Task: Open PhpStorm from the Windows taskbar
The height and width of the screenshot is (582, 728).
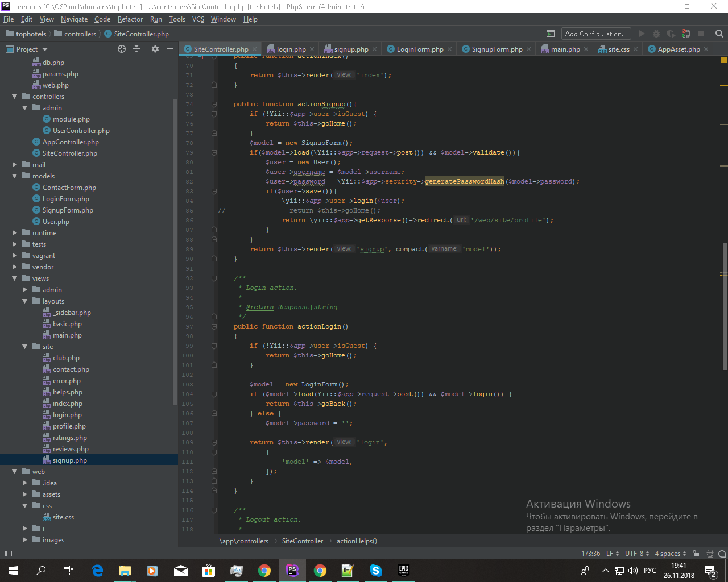Action: click(292, 571)
